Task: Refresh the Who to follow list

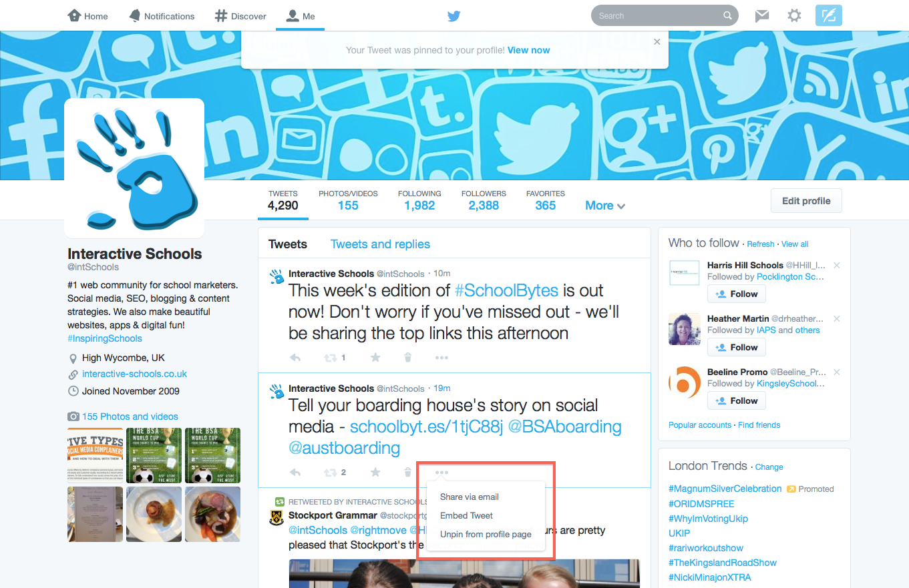Action: [761, 244]
